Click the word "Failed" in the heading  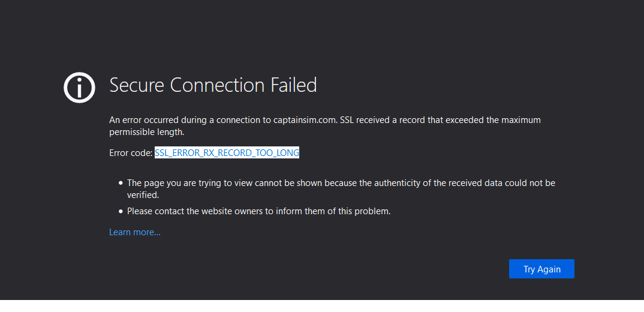(293, 85)
